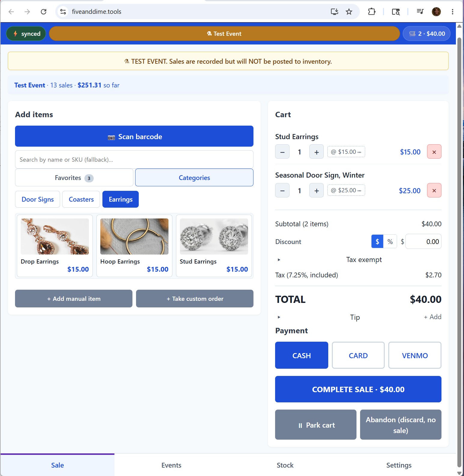Switch to the Categories tab
Screen dimensions: 464x476
click(194, 178)
